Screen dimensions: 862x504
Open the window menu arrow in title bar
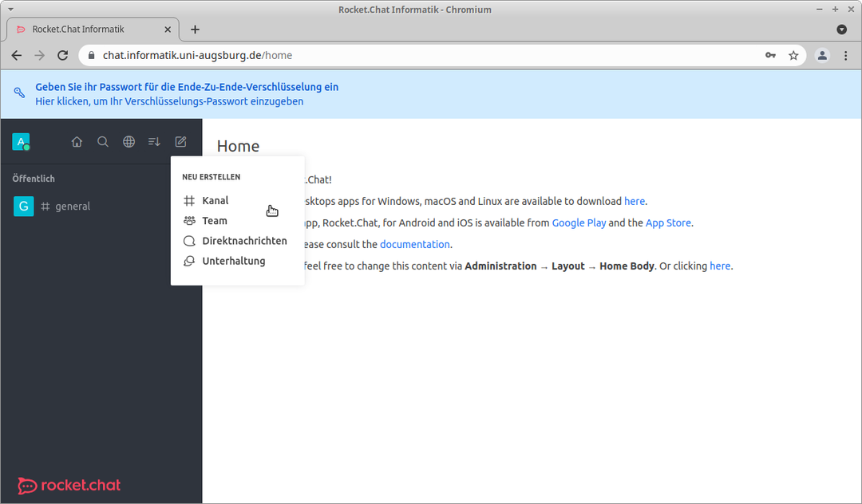pyautogui.click(x=10, y=10)
